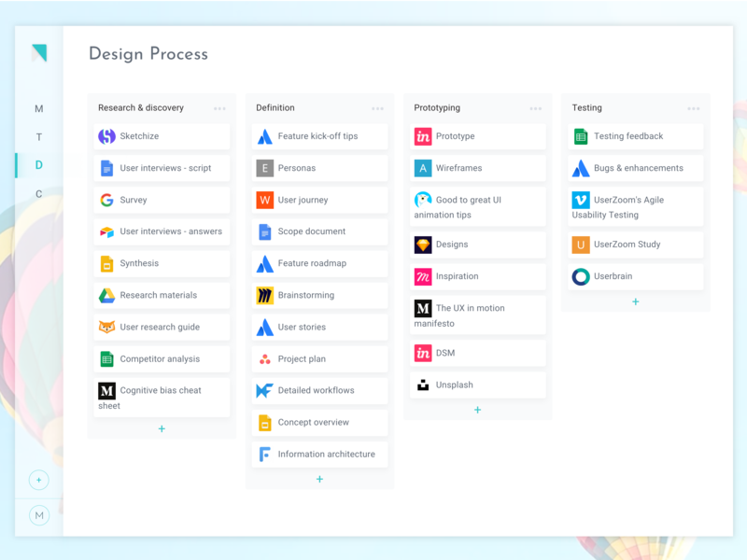Click the teal app logo in sidebar
This screenshot has width=747, height=560.
tap(39, 53)
